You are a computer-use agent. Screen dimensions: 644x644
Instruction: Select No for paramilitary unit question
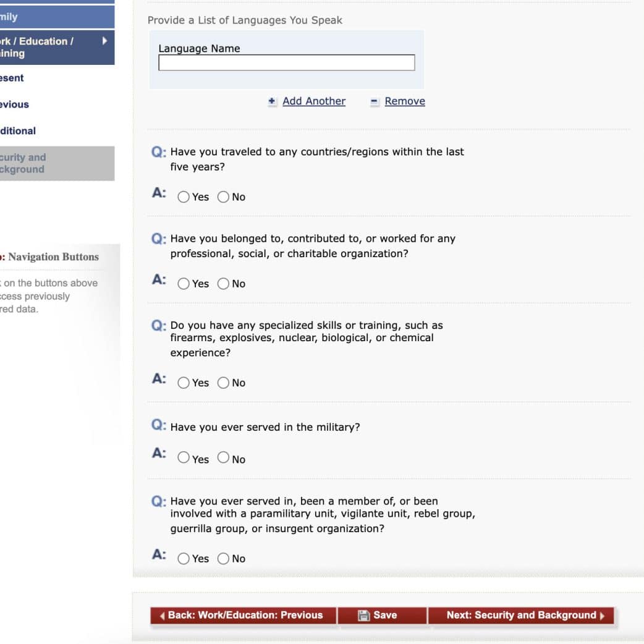(223, 559)
